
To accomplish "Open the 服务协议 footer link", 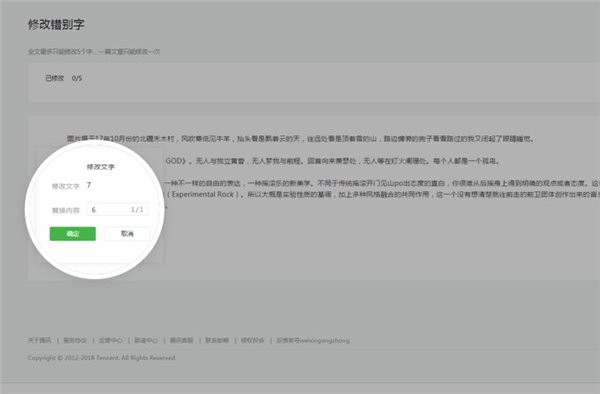I will point(75,340).
